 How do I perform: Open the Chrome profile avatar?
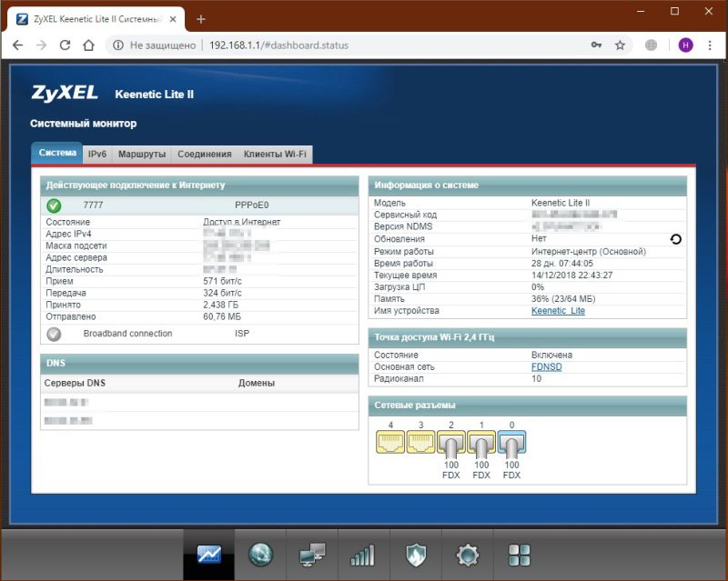[686, 45]
